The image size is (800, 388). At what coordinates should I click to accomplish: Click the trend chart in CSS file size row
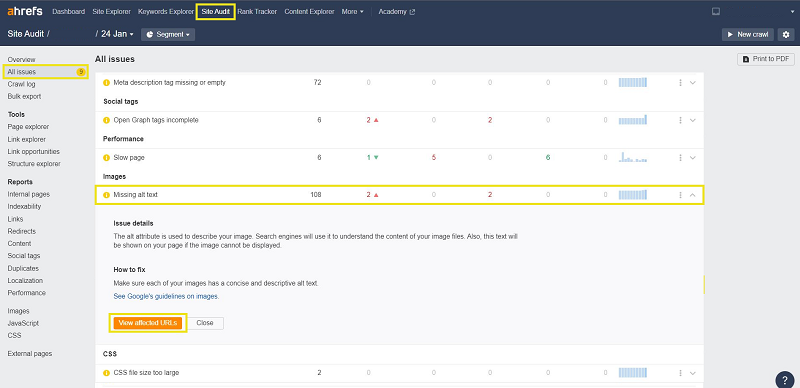633,373
